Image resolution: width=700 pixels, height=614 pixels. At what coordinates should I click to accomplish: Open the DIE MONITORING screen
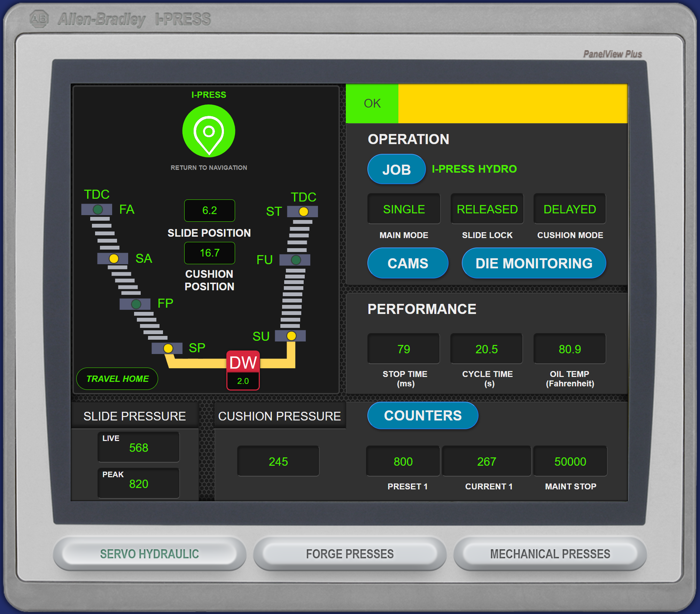tap(534, 263)
